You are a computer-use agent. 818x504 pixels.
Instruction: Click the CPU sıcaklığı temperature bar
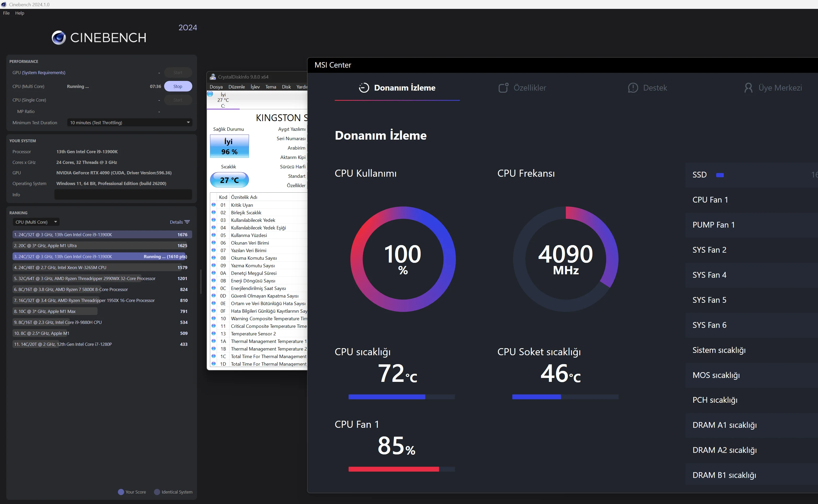pyautogui.click(x=402, y=397)
